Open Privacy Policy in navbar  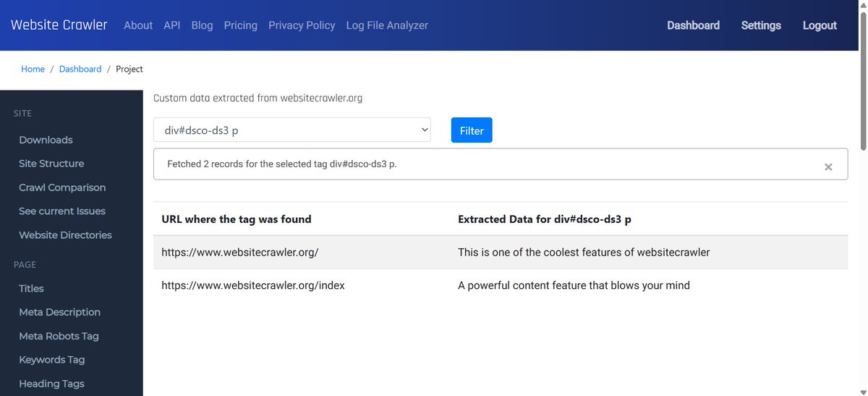click(x=302, y=25)
